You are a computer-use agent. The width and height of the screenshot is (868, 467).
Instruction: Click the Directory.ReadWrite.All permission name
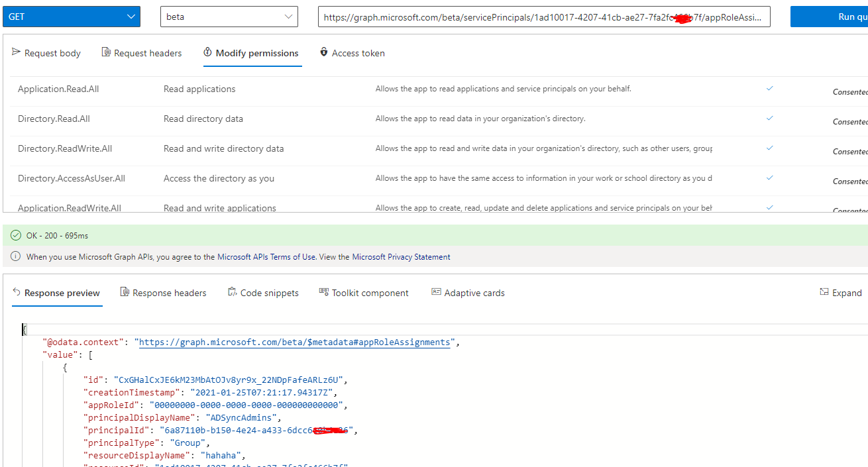tap(65, 148)
